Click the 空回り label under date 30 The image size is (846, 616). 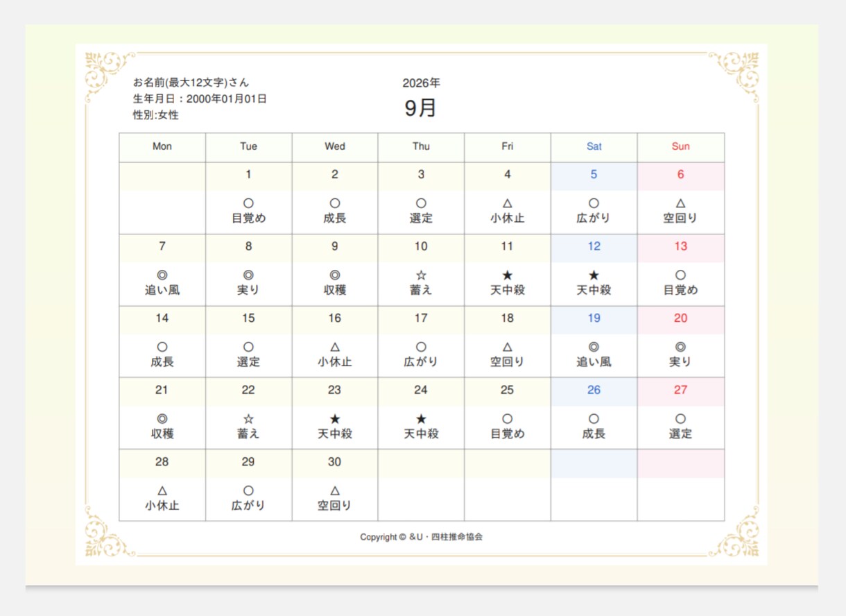(x=335, y=505)
